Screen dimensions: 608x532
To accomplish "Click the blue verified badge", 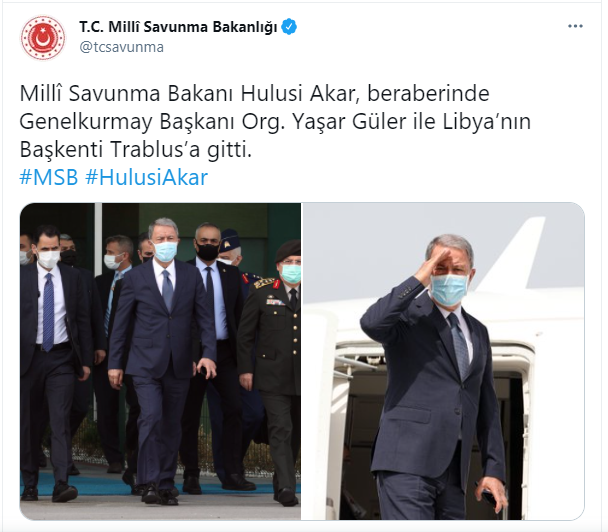I will coord(289,27).
